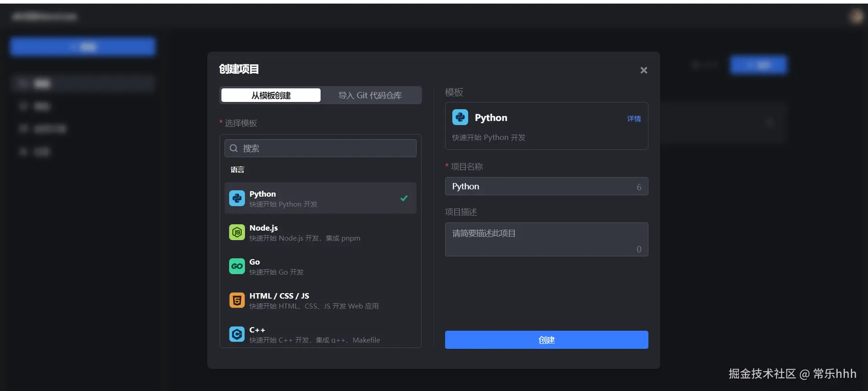Select the Python template icon in list

(237, 198)
